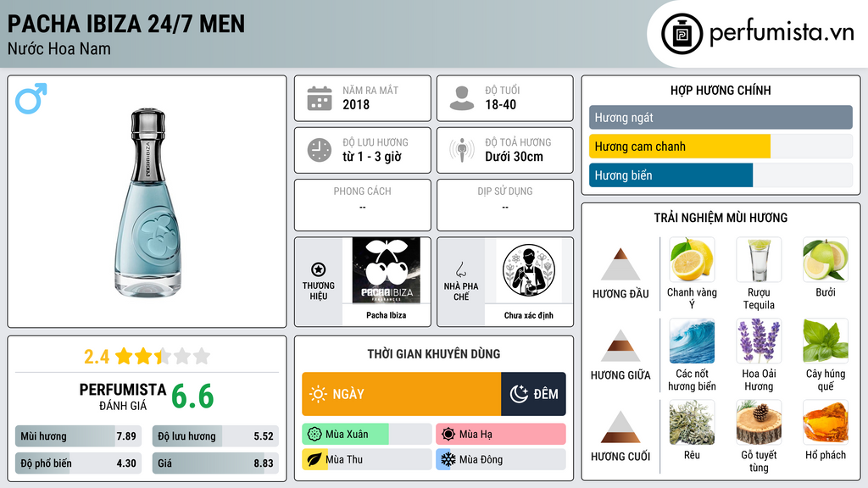This screenshot has height=488, width=868.
Task: Click the moon icon in Đêm bar
Action: point(519,394)
